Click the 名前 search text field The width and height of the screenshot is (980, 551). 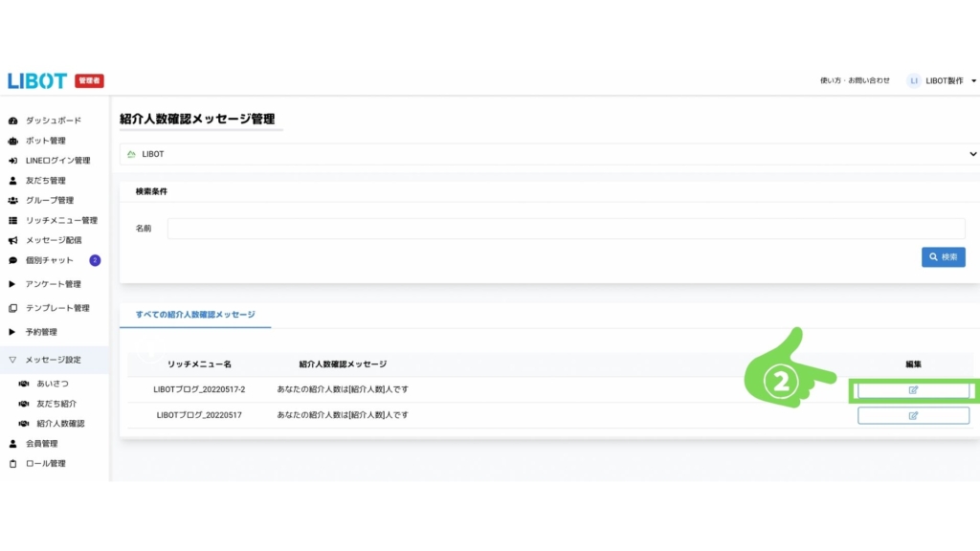tap(566, 229)
